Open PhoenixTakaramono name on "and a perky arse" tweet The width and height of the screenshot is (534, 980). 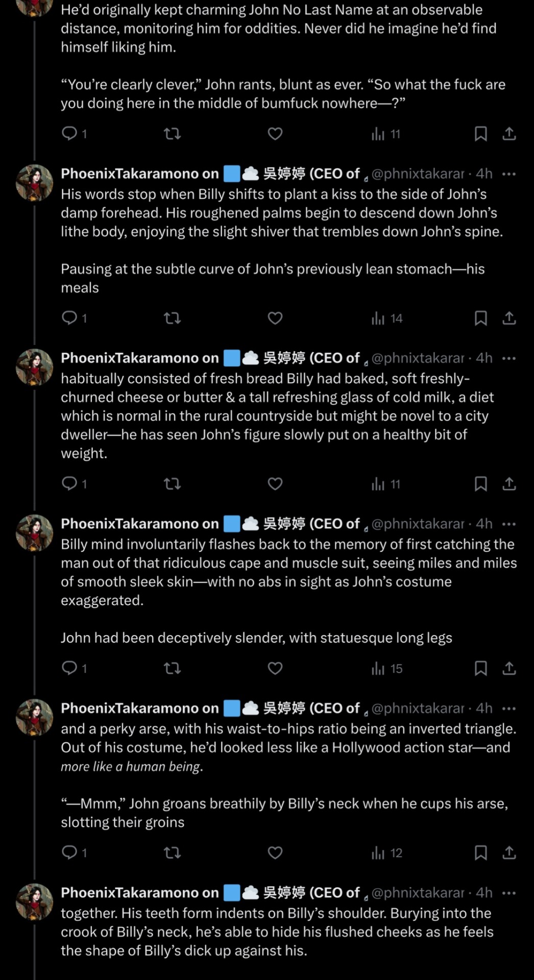tap(139, 708)
